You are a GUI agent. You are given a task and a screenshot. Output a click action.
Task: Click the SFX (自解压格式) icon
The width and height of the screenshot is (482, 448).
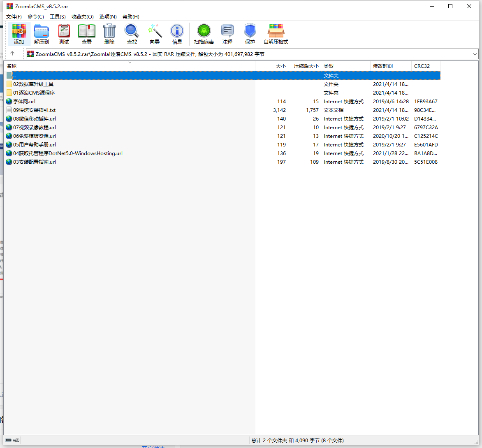276,34
